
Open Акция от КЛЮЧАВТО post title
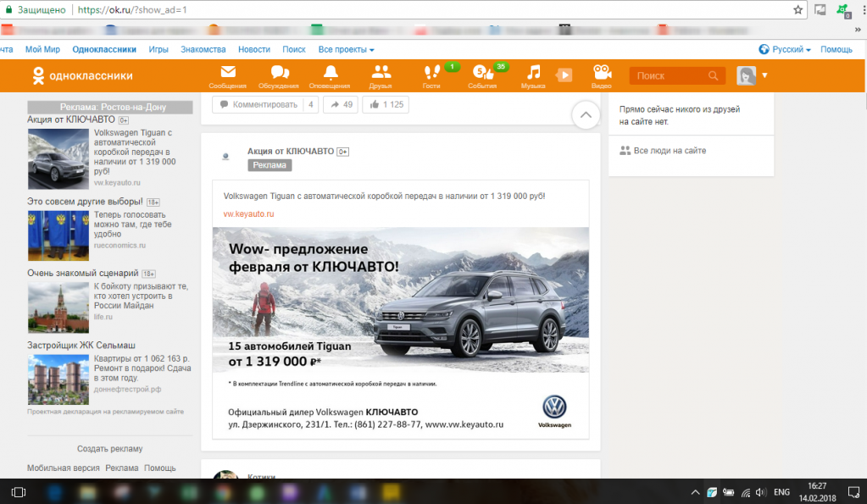pyautogui.click(x=291, y=151)
